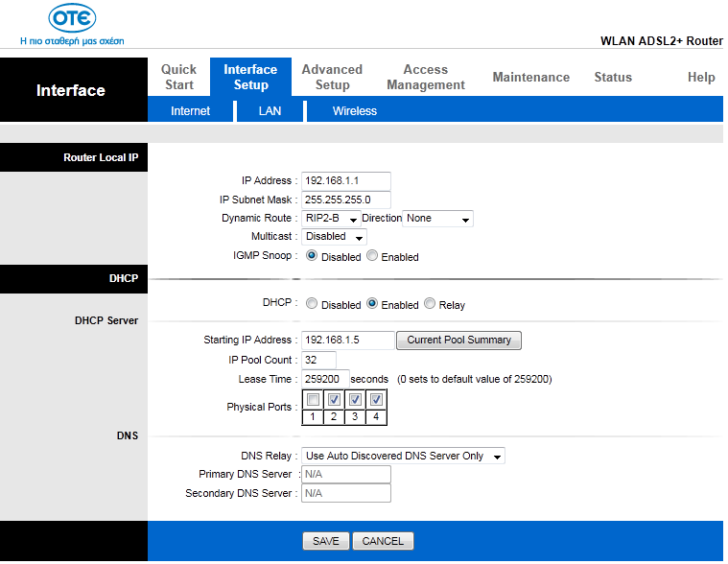Click the Current Pool Summary button

pos(458,341)
